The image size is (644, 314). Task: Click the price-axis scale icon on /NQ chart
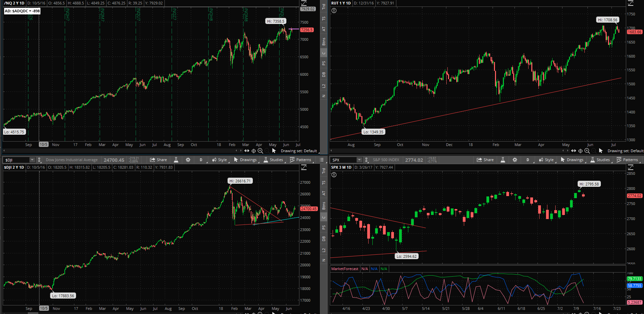(x=304, y=3)
